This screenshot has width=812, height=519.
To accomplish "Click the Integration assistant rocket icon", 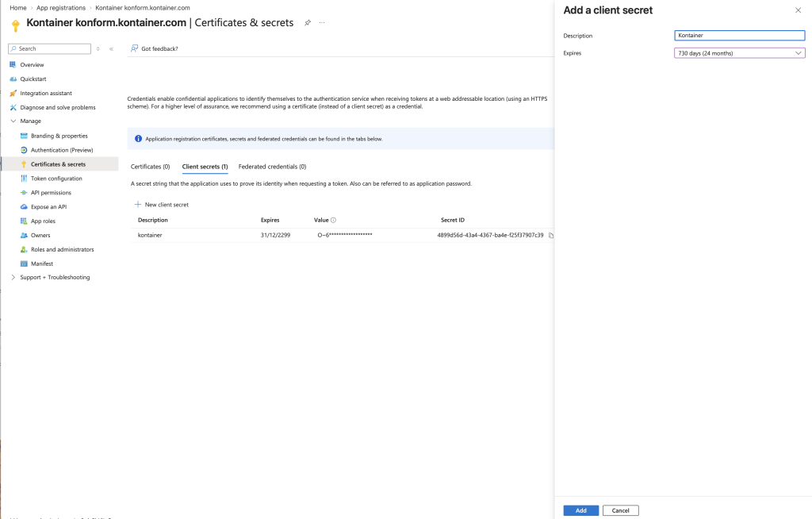I will pos(13,94).
